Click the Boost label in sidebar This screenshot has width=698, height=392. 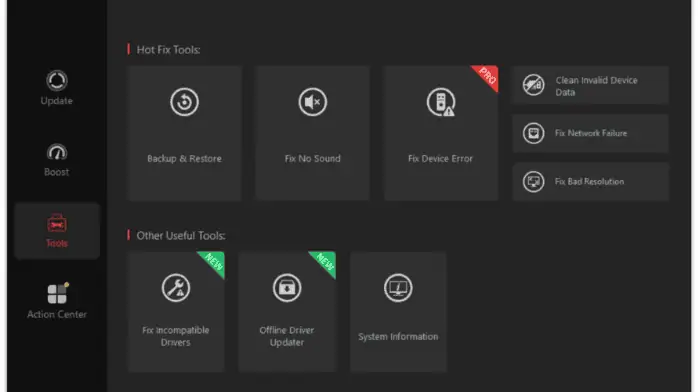pyautogui.click(x=57, y=172)
